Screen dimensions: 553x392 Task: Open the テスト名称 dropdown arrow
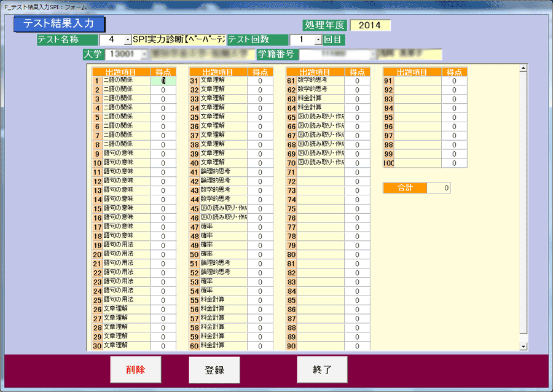pos(128,40)
